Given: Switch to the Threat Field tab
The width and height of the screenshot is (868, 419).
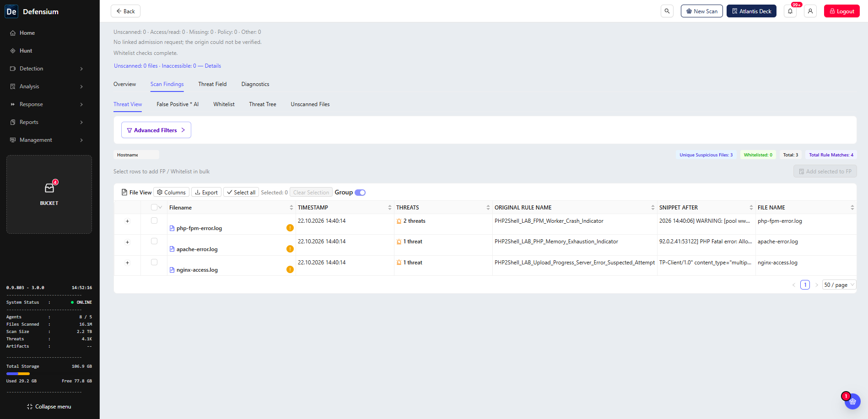Looking at the screenshot, I should click(212, 84).
